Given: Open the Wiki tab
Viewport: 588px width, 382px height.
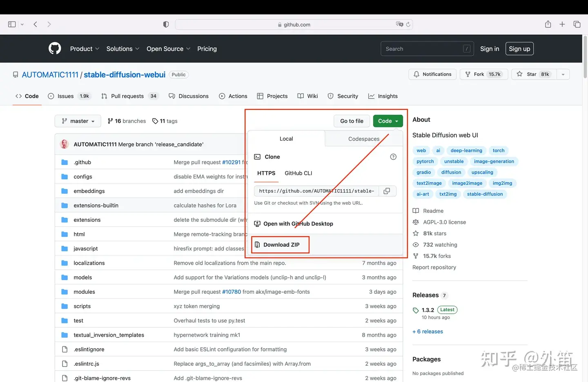Looking at the screenshot, I should [x=307, y=96].
